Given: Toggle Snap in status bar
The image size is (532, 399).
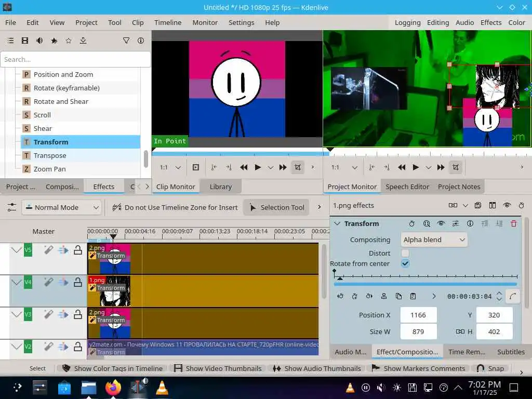Looking at the screenshot, I should pos(490,368).
